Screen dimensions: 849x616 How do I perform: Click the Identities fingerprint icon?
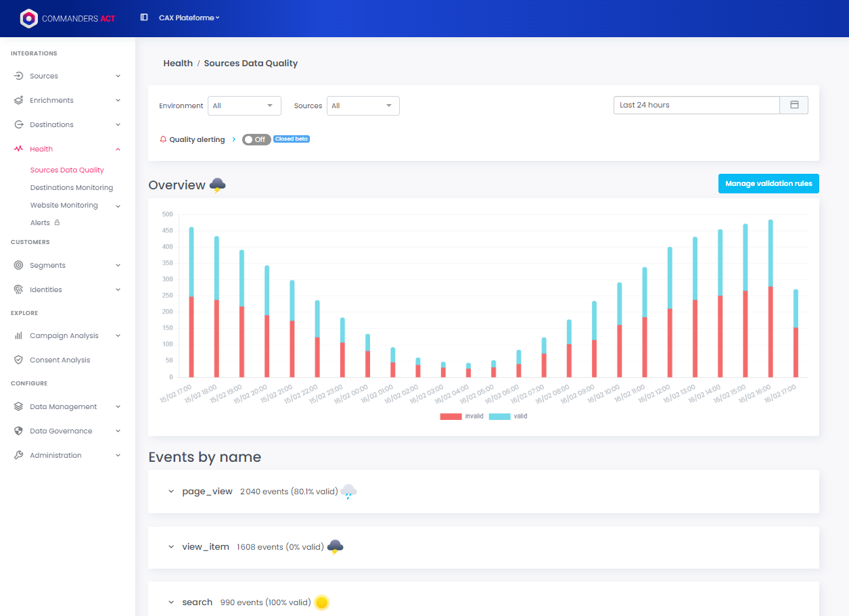point(18,289)
